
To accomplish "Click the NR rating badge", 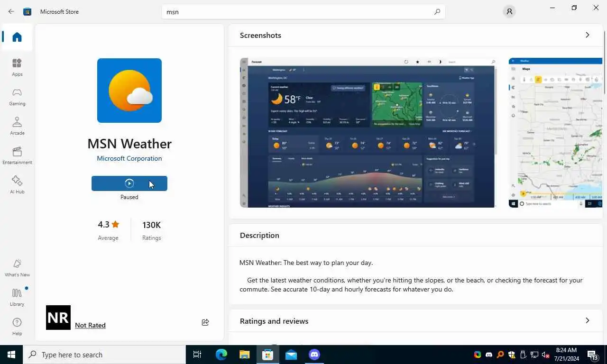I will [58, 318].
